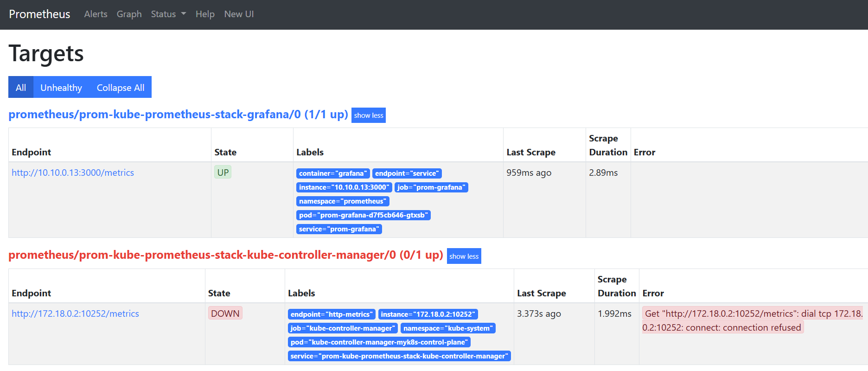868x371 pixels.
Task: Click the instance="172.18.0.2:10252" label
Action: click(x=428, y=314)
